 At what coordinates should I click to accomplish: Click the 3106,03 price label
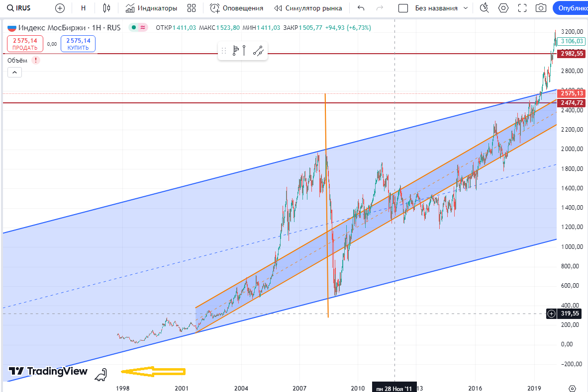572,41
